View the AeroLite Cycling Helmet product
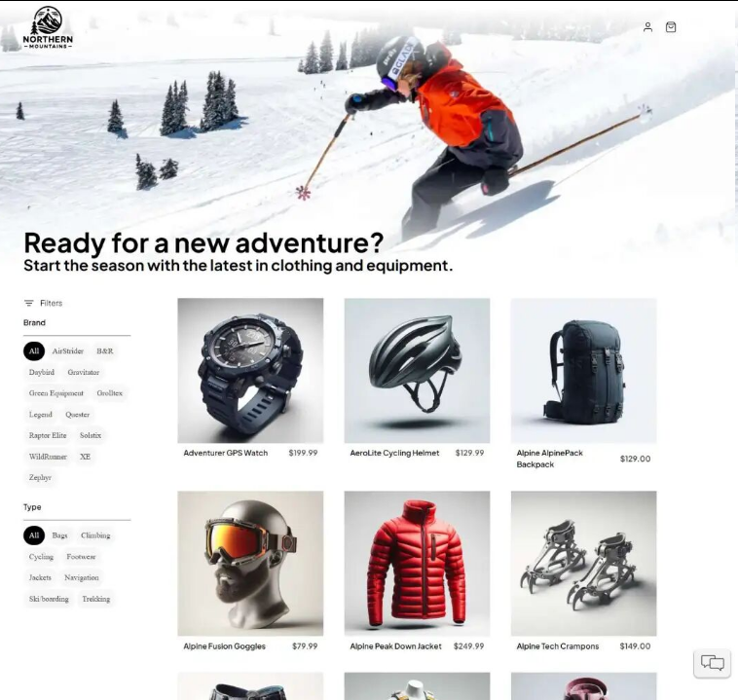The width and height of the screenshot is (738, 700). click(417, 371)
